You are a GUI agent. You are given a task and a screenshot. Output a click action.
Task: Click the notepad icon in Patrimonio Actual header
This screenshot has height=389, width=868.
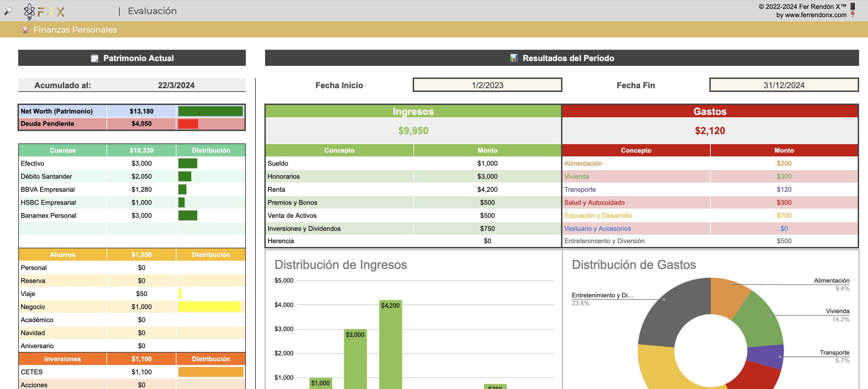pos(94,58)
